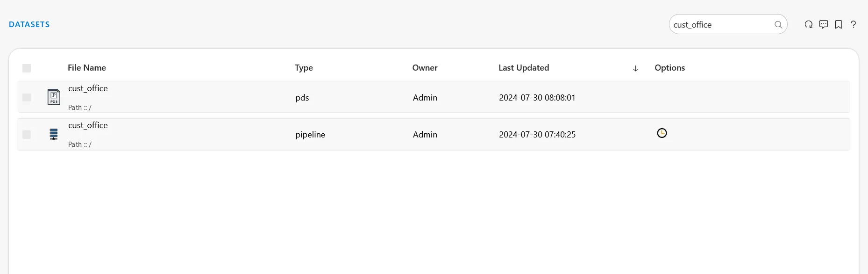The width and height of the screenshot is (868, 274).
Task: Open the cust_office pipeline dataset name
Action: pyautogui.click(x=88, y=125)
